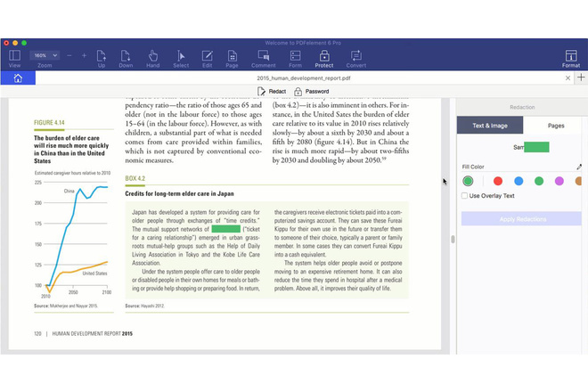The height and width of the screenshot is (392, 588).
Task: Go to the Home screen icon
Action: (x=17, y=78)
